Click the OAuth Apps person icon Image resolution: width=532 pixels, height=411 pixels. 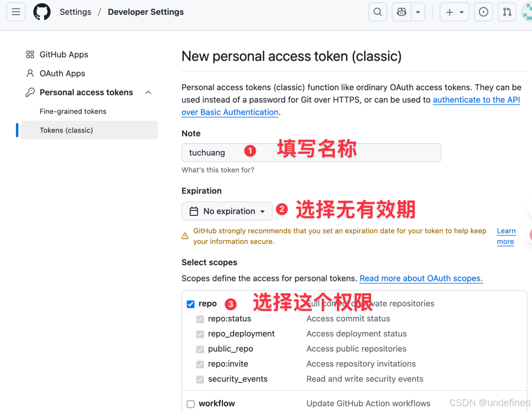29,73
